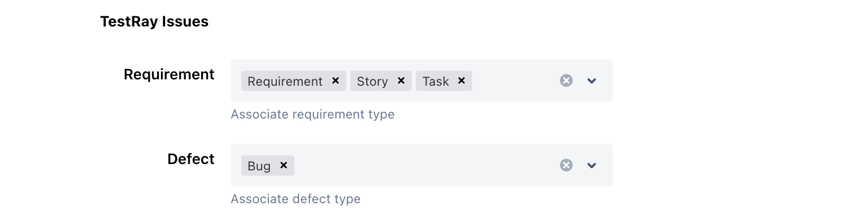The width and height of the screenshot is (868, 218).
Task: Click the 'Associate requirement type' hint text
Action: [312, 114]
